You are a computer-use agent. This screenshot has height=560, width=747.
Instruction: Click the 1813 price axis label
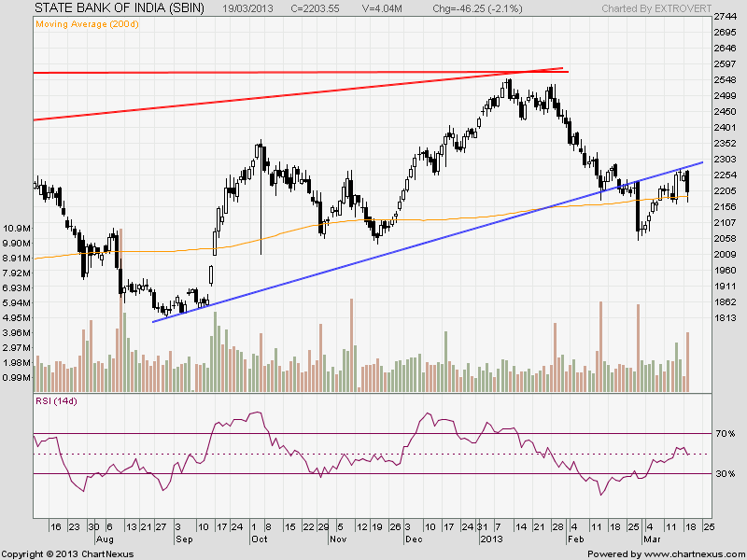tap(725, 318)
